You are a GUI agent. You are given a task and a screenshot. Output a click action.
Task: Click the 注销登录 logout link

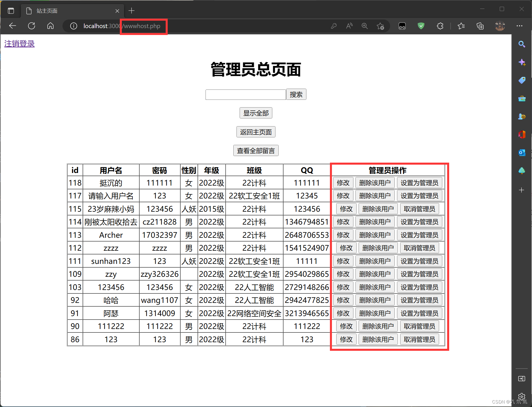click(x=19, y=44)
